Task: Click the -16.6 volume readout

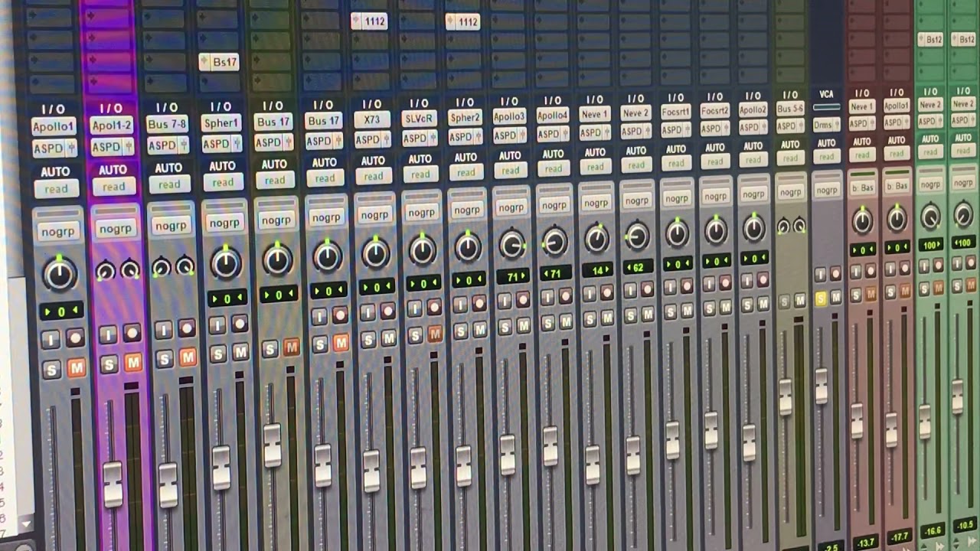Action: point(932,530)
